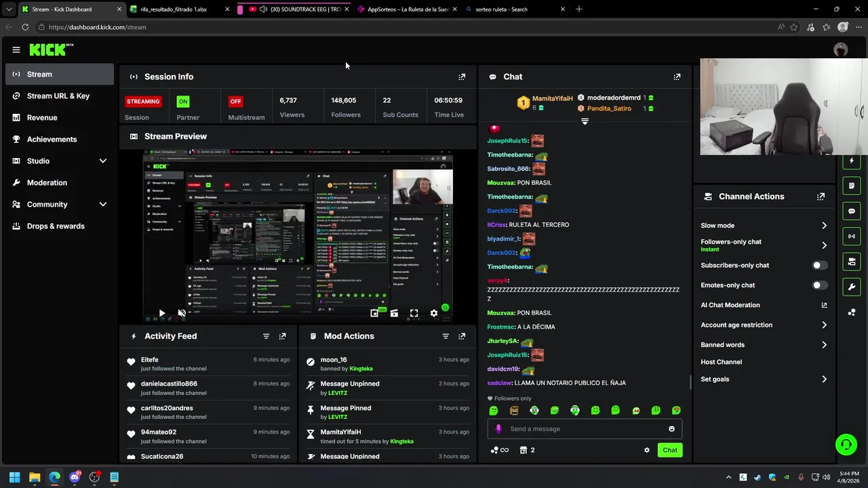This screenshot has width=868, height=488.
Task: Open picture-in-picture for the stream preview
Action: pyautogui.click(x=374, y=313)
